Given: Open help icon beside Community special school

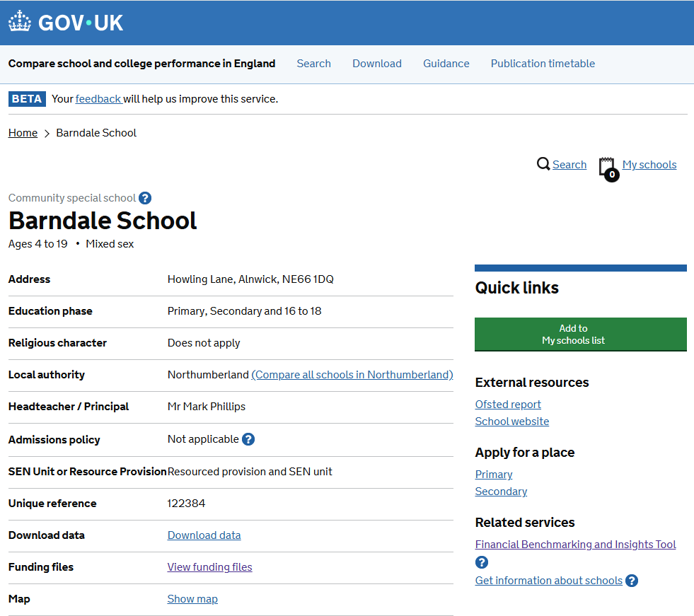Looking at the screenshot, I should coord(145,198).
